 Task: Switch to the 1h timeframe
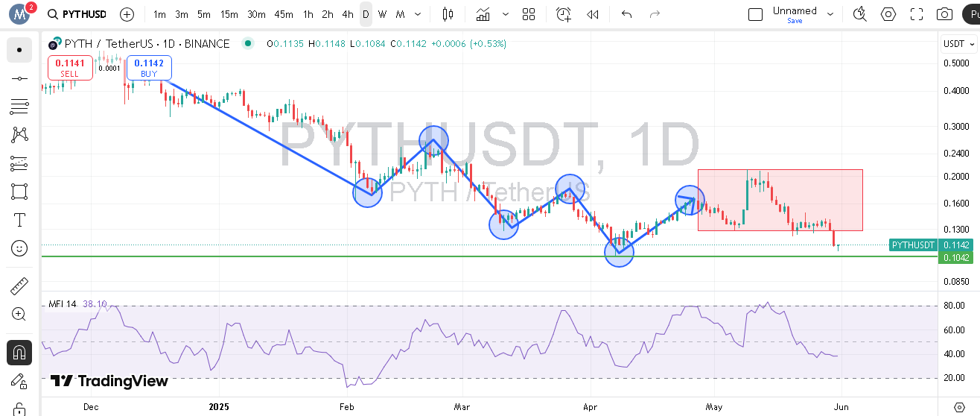click(308, 14)
